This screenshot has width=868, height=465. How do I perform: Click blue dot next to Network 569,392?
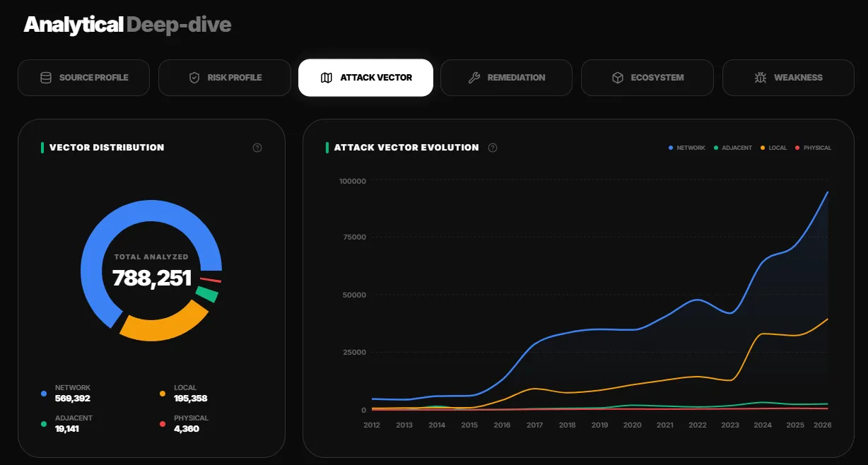44,394
